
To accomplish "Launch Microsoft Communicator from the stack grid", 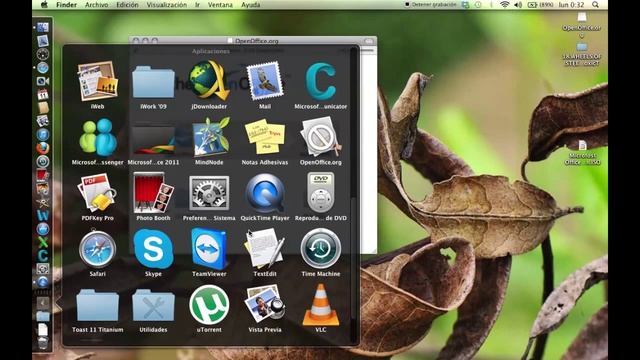I will click(321, 81).
